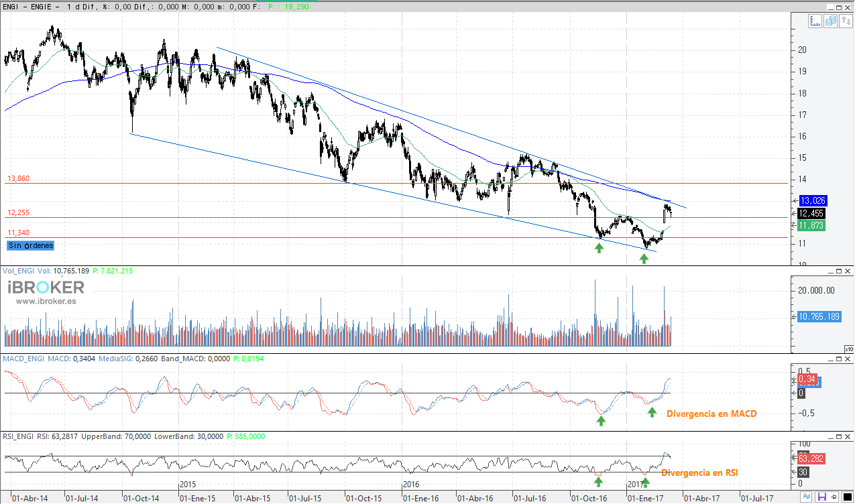Click the 'Sin órdenes' label

[x=31, y=245]
